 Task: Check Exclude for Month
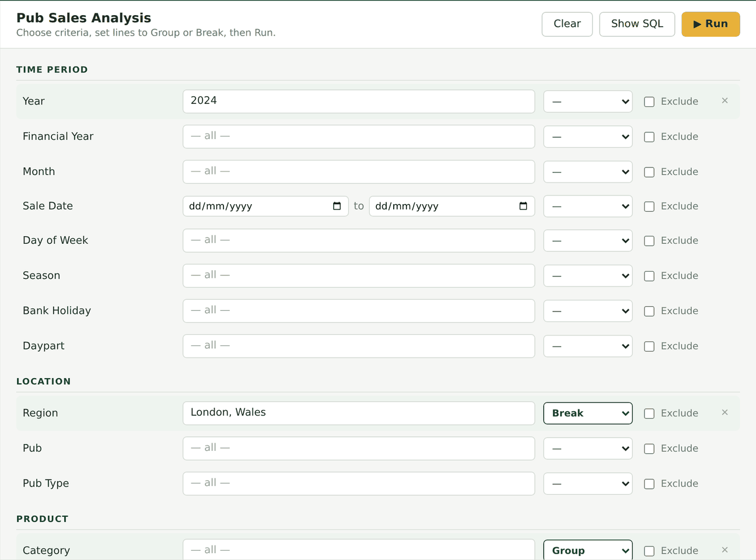[x=649, y=172]
